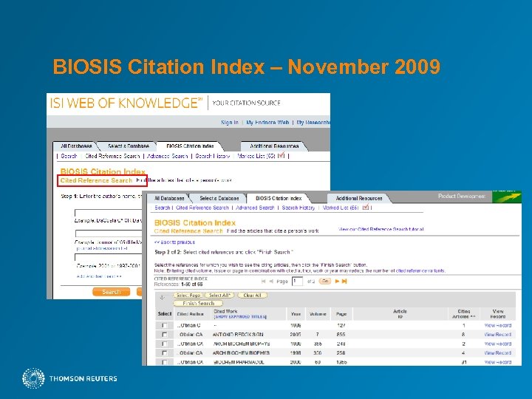
Task: Click the page number input field
Action: pyautogui.click(x=297, y=281)
